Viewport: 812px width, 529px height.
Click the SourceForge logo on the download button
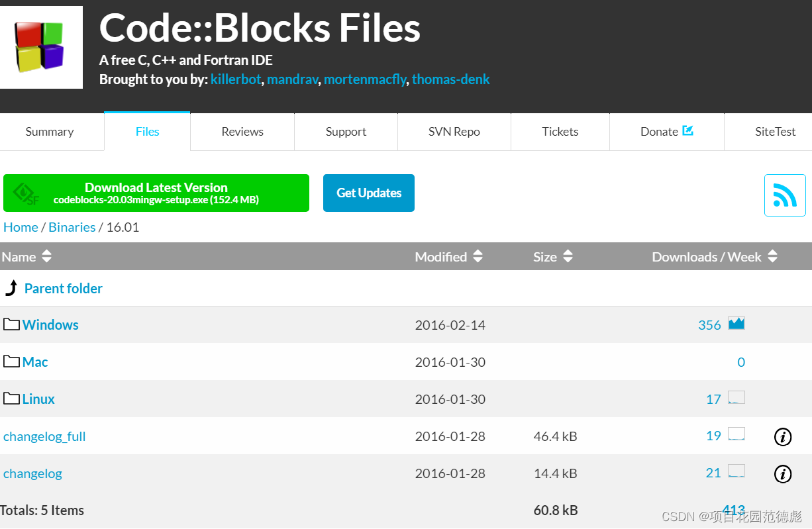[x=26, y=193]
